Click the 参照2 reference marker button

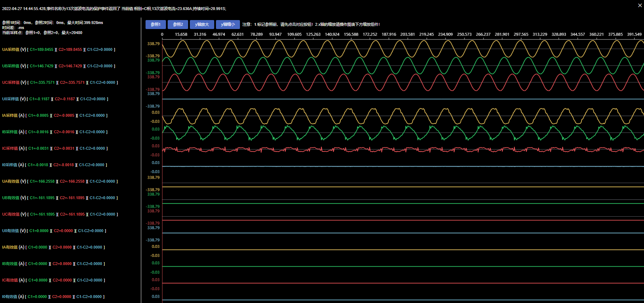(x=178, y=24)
